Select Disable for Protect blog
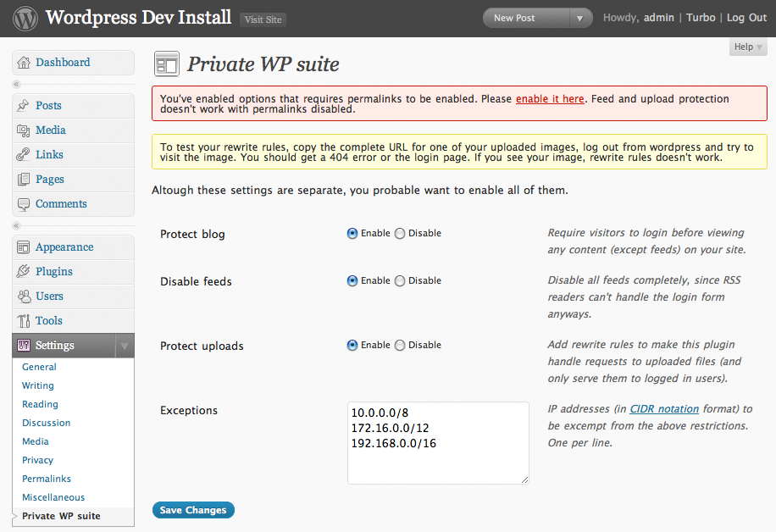776x532 pixels. (400, 234)
